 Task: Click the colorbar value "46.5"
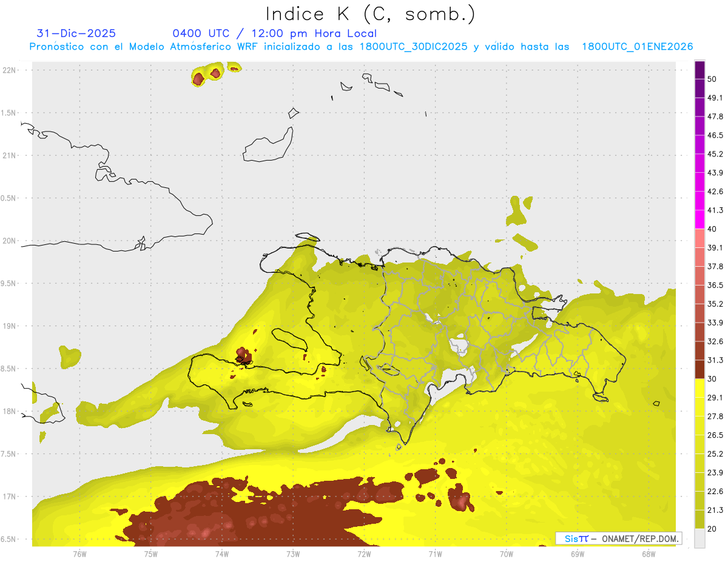coord(715,135)
